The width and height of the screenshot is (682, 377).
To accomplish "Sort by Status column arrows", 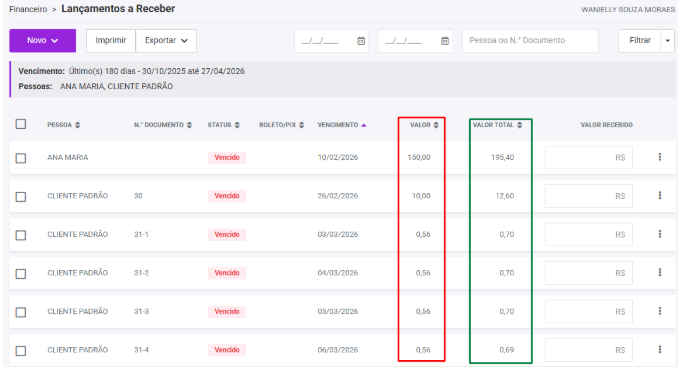I will 237,125.
